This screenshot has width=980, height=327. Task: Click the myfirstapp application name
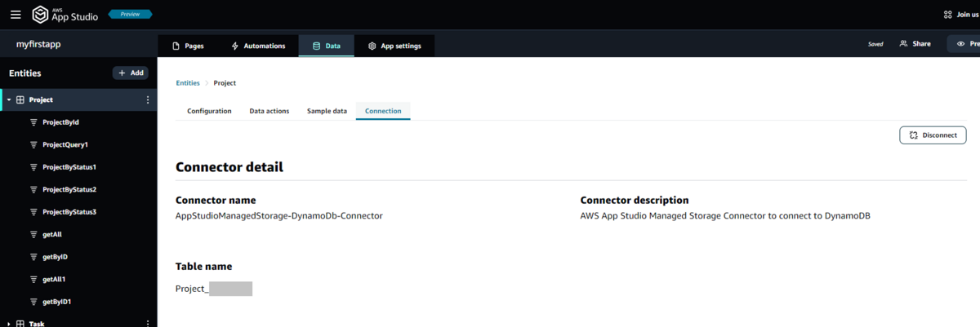click(x=39, y=45)
